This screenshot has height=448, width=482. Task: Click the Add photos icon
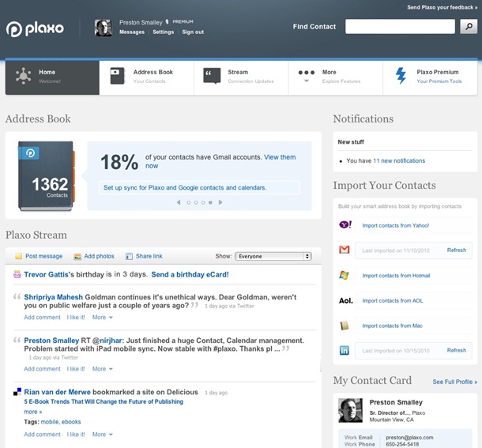[77, 257]
